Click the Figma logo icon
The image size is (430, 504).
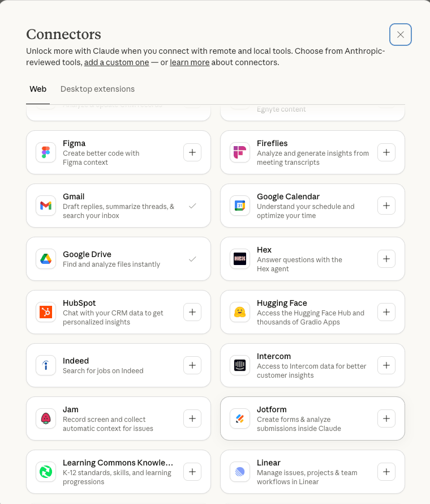(46, 152)
